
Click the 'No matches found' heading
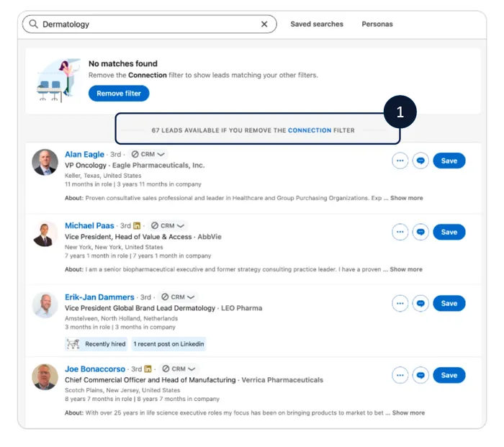[x=123, y=63]
